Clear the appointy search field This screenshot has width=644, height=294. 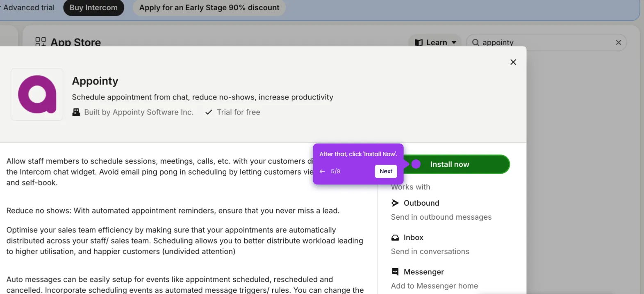618,42
